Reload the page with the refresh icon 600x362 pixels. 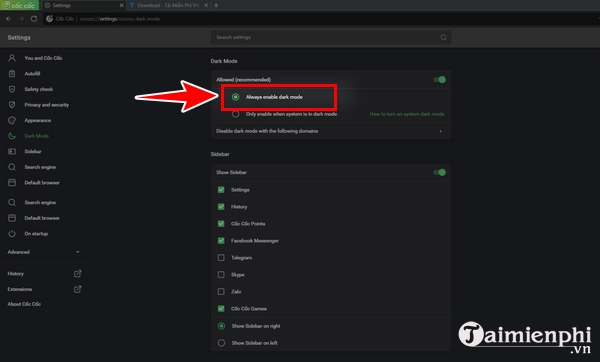34,19
